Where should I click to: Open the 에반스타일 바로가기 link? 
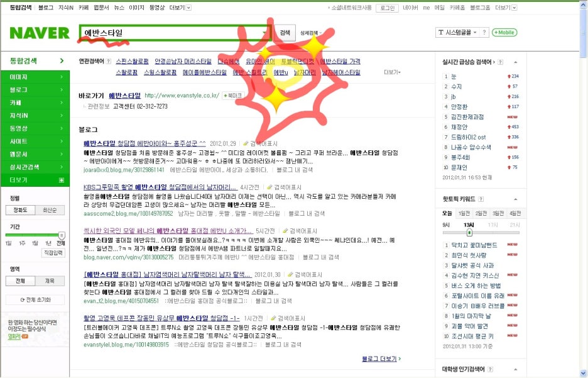tap(124, 96)
